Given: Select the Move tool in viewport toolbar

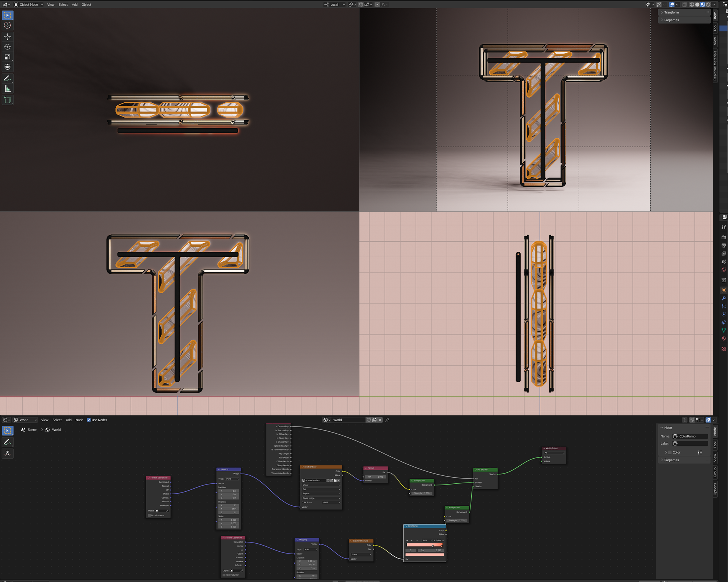Looking at the screenshot, I should tap(7, 36).
